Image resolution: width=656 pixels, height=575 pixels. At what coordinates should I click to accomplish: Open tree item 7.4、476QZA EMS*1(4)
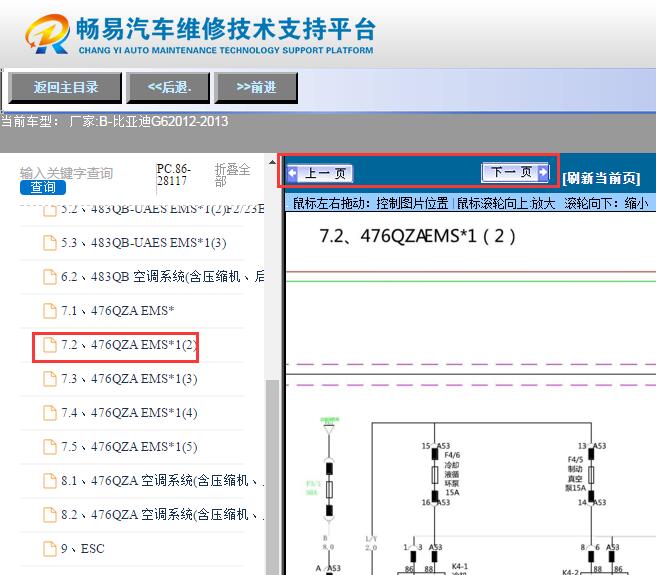[129, 413]
